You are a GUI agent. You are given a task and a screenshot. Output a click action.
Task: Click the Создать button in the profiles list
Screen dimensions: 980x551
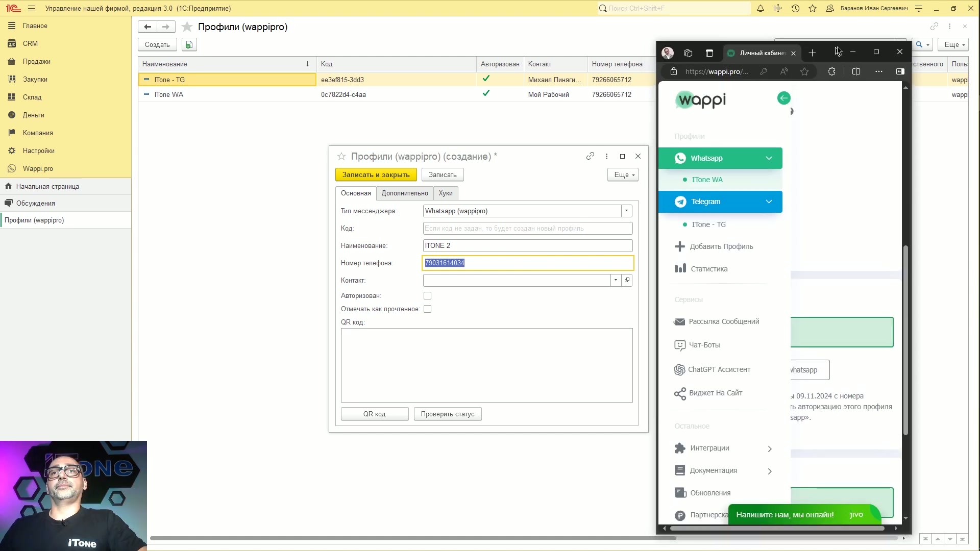(x=157, y=45)
